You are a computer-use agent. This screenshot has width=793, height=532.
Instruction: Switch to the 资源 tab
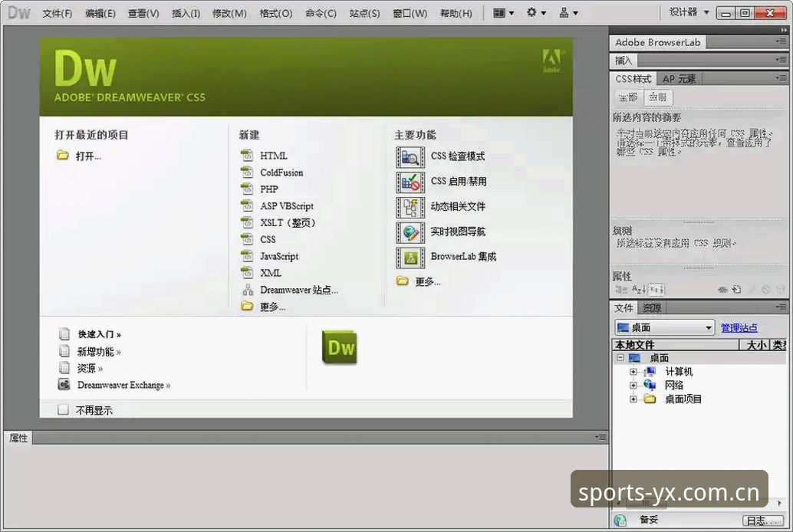651,307
